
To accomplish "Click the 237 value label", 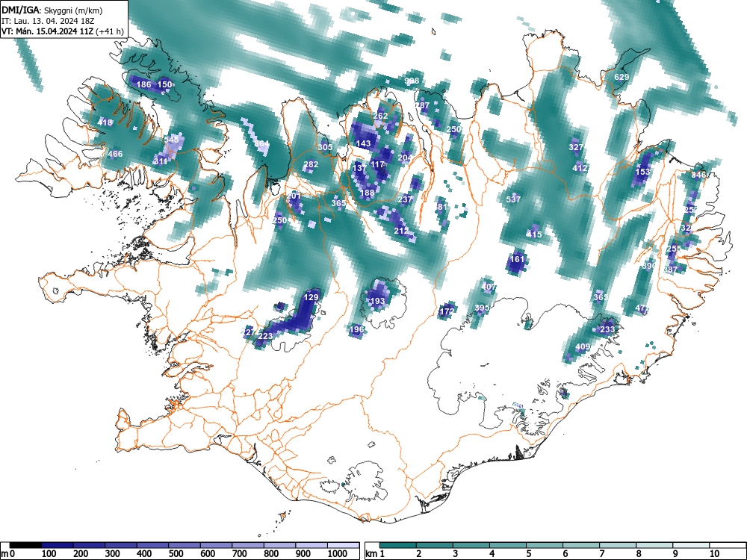I will [x=405, y=199].
